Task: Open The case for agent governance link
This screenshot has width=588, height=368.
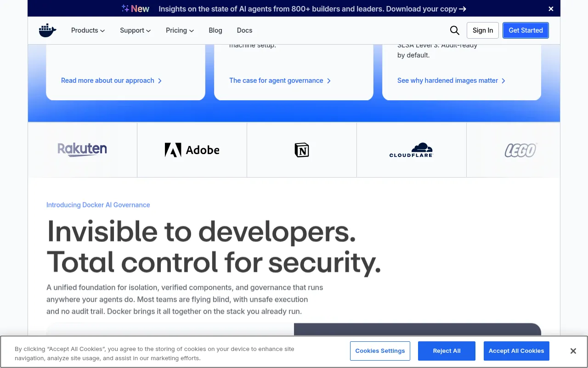Action: pyautogui.click(x=280, y=80)
